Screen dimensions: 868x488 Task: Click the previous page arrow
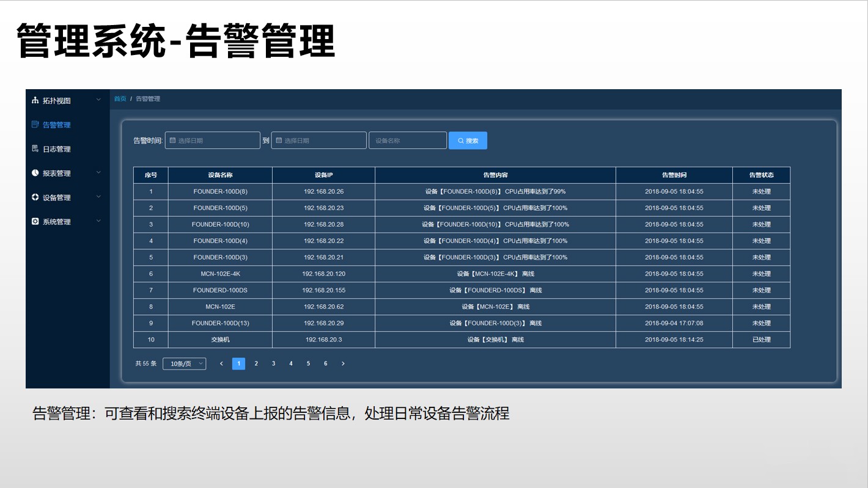(221, 363)
